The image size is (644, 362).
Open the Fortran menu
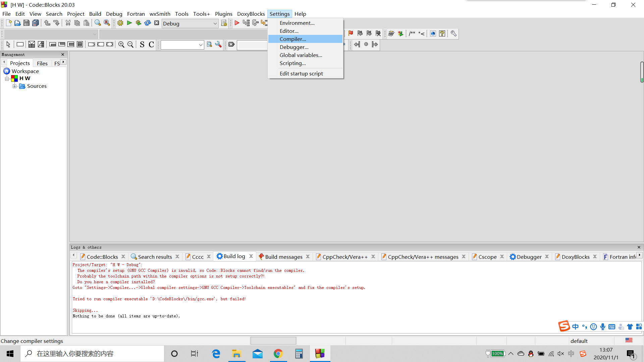pos(136,14)
